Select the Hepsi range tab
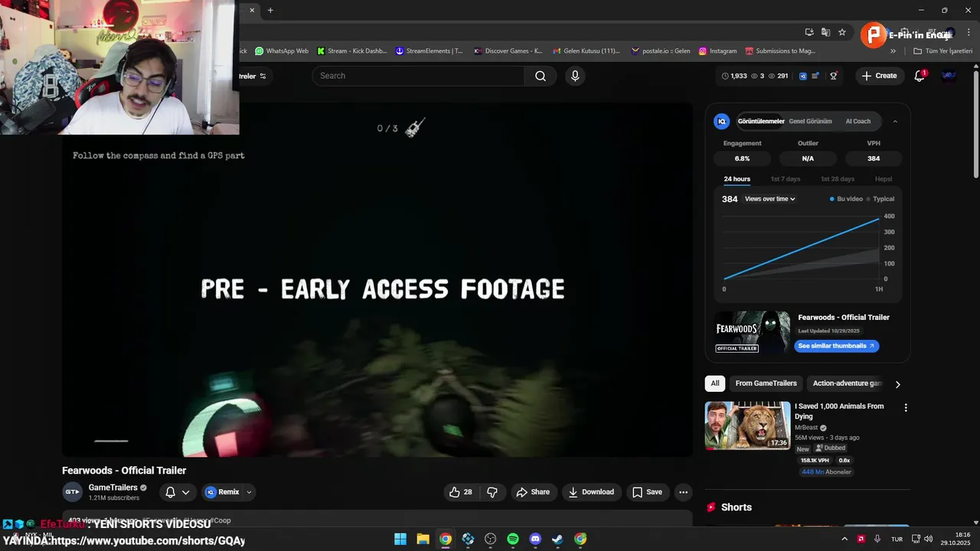The image size is (980, 551). pyautogui.click(x=884, y=179)
